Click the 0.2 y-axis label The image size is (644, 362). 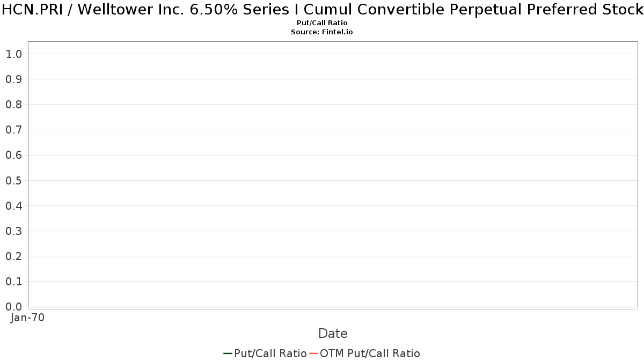(x=13, y=256)
